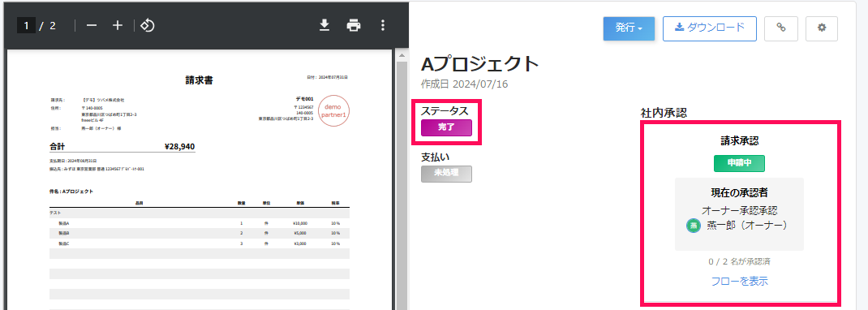868x310 pixels.
Task: Click the 完了 status badge
Action: (446, 128)
